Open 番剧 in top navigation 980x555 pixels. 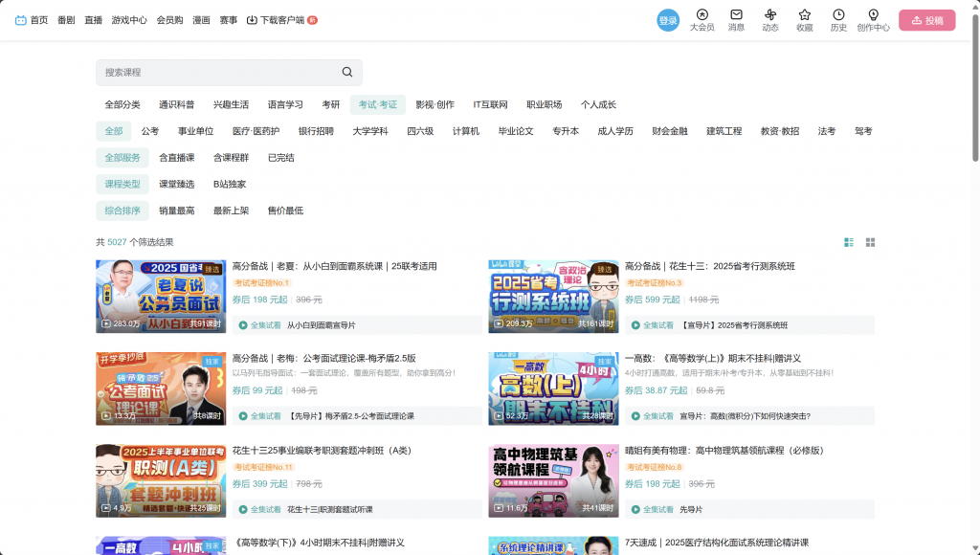(66, 20)
